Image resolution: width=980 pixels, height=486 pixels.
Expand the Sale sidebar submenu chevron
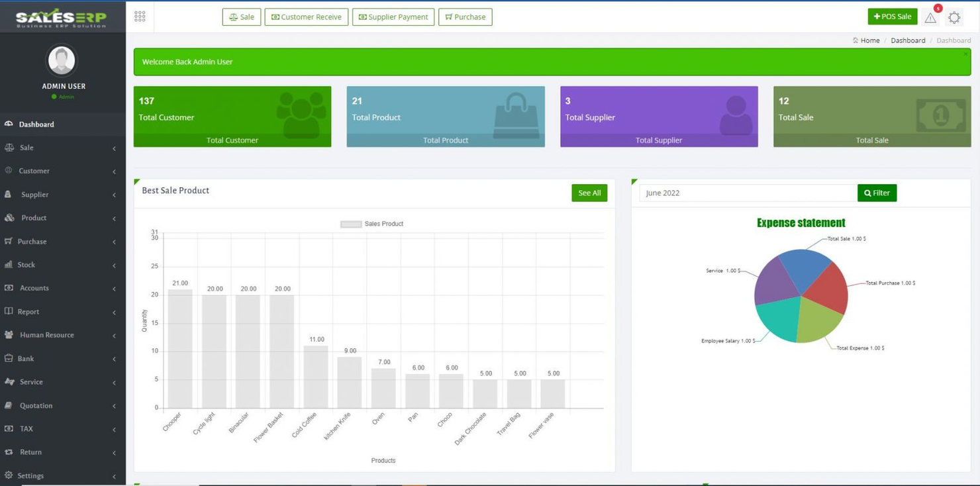pyautogui.click(x=113, y=147)
